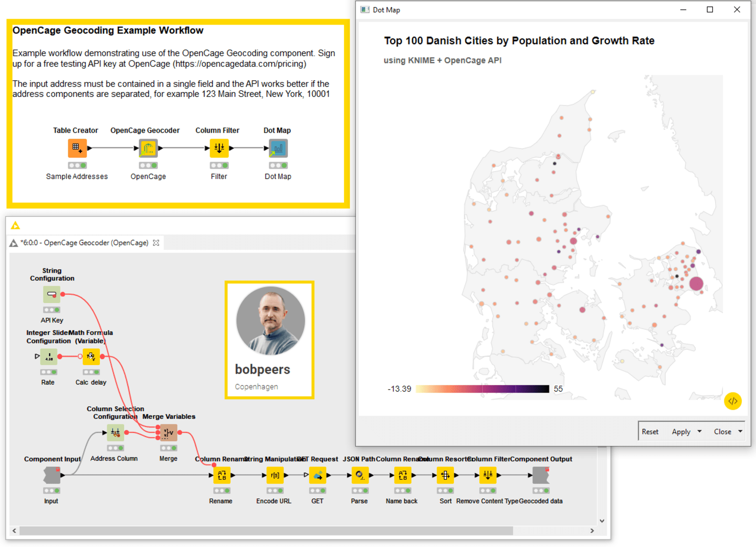Viewport: 756px width, 547px height.
Task: Click the Dot Map window title icon
Action: 365,10
